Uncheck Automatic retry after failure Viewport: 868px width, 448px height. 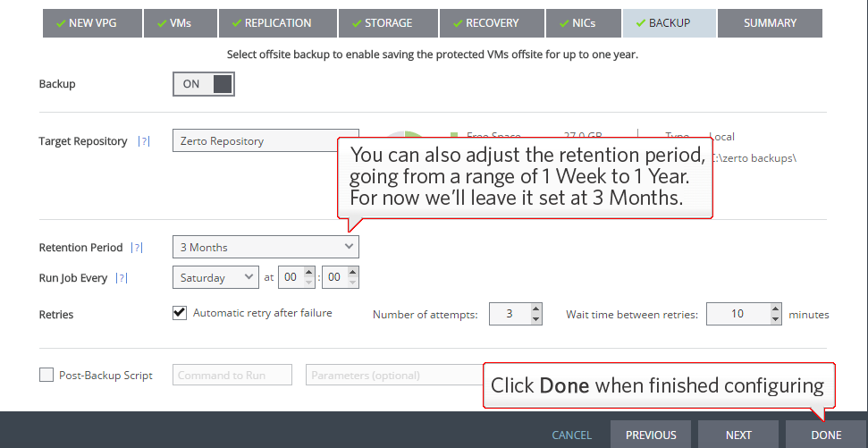point(179,313)
